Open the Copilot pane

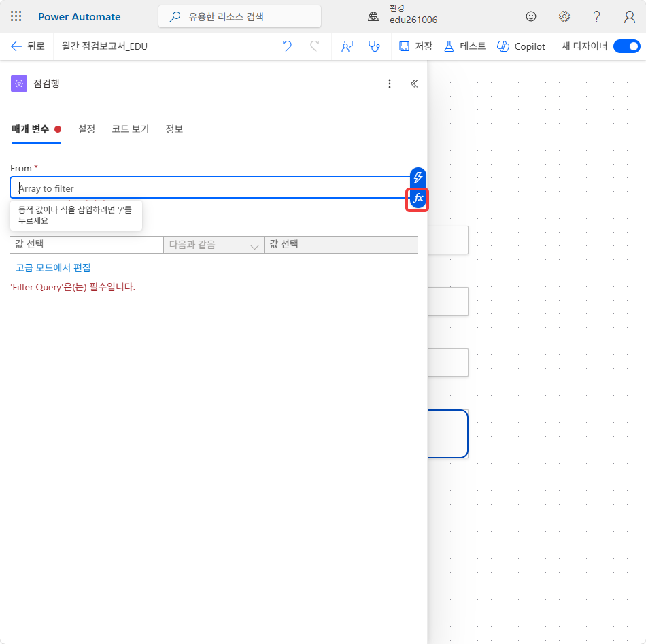tap(521, 46)
